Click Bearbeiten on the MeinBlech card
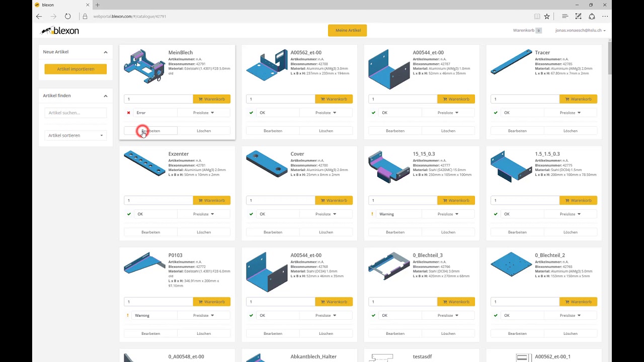 [151, 131]
